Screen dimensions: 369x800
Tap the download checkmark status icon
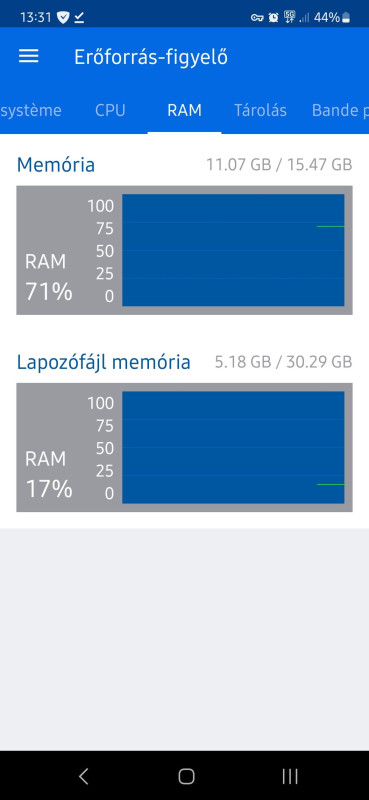pyautogui.click(x=79, y=18)
